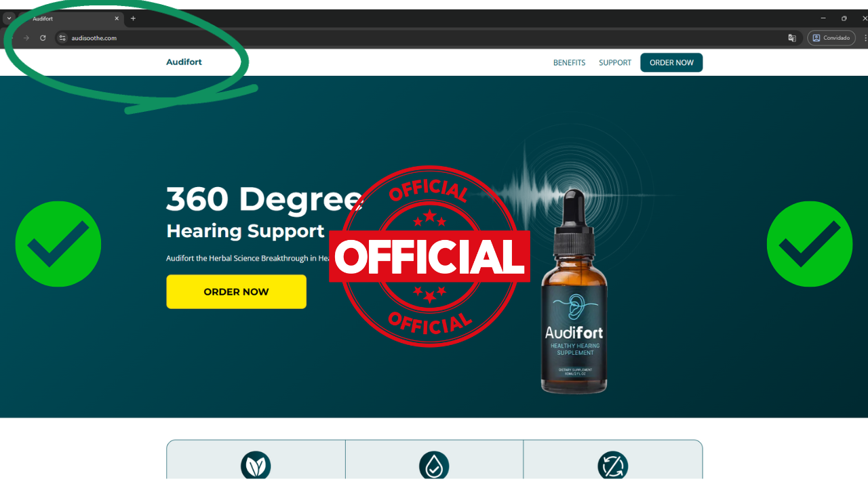Expand the tab search dropdown chevron

tap(9, 18)
